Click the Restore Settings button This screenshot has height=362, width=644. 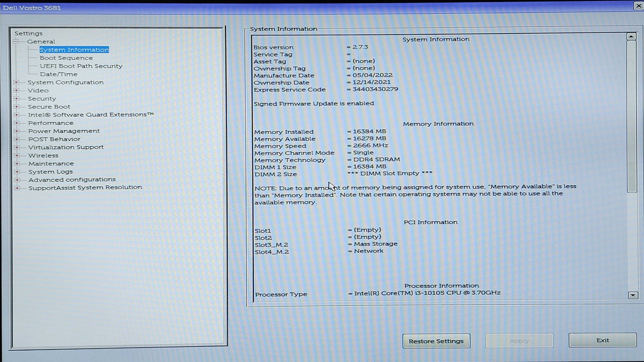436,341
